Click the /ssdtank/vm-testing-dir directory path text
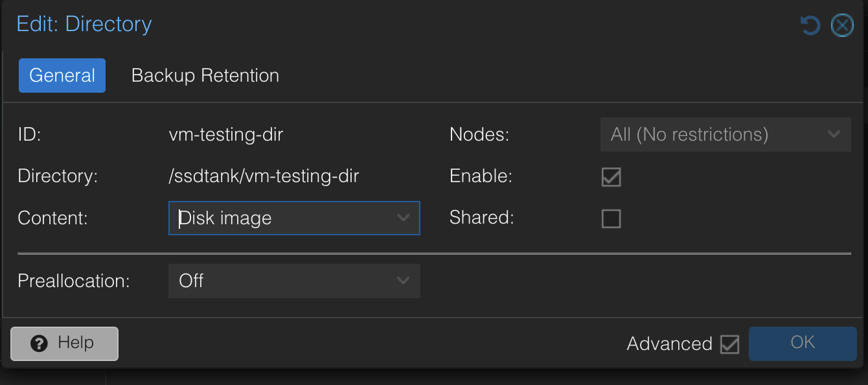 point(264,176)
